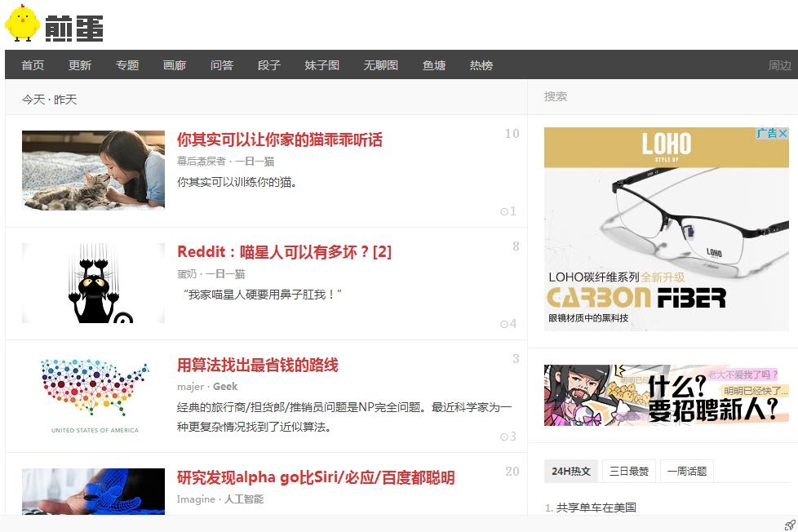Click the excerpt 你其实可以训练你的猫。

[x=237, y=182]
